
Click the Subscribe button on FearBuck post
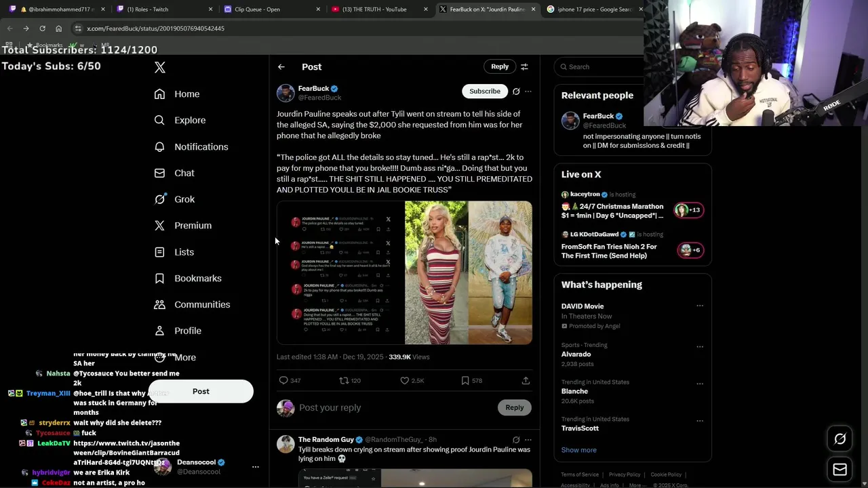coord(485,91)
